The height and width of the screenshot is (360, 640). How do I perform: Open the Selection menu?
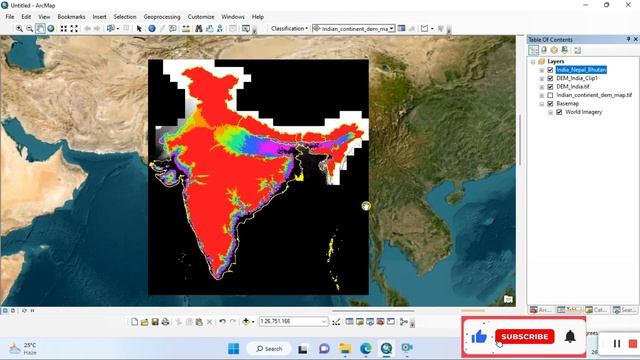(x=125, y=17)
